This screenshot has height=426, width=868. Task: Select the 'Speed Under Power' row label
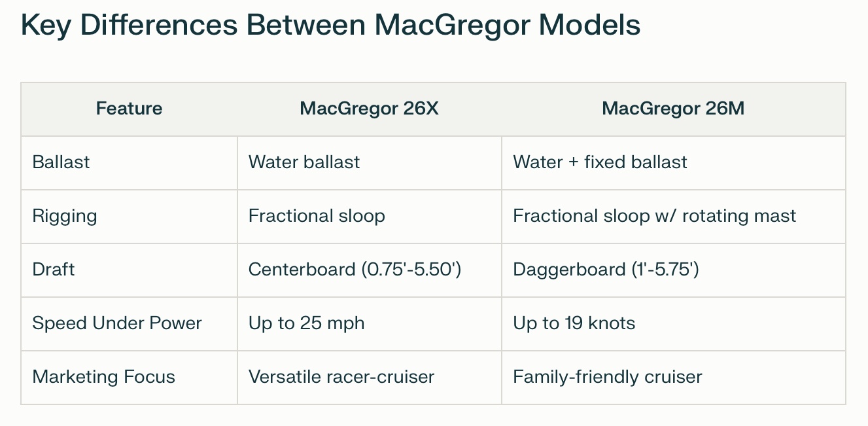[117, 323]
